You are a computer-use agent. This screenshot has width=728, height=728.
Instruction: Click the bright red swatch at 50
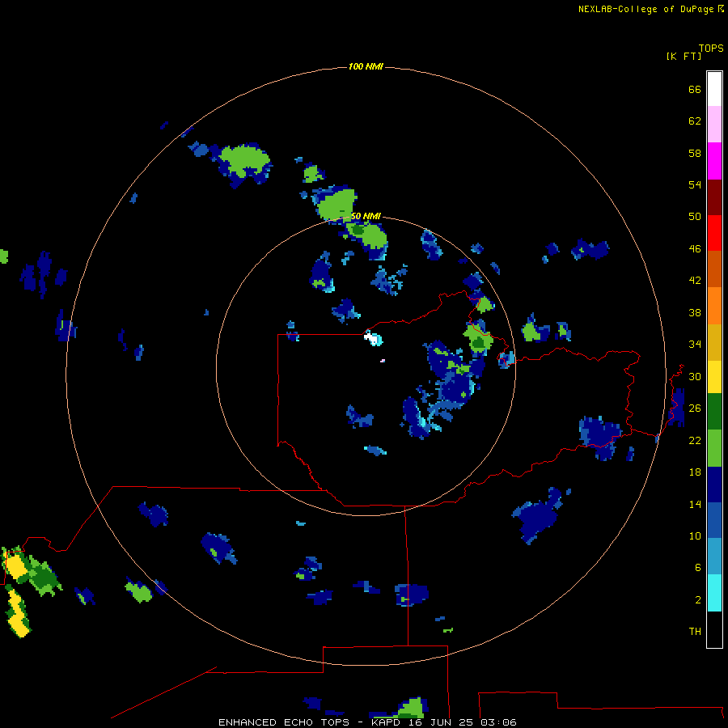(714, 233)
